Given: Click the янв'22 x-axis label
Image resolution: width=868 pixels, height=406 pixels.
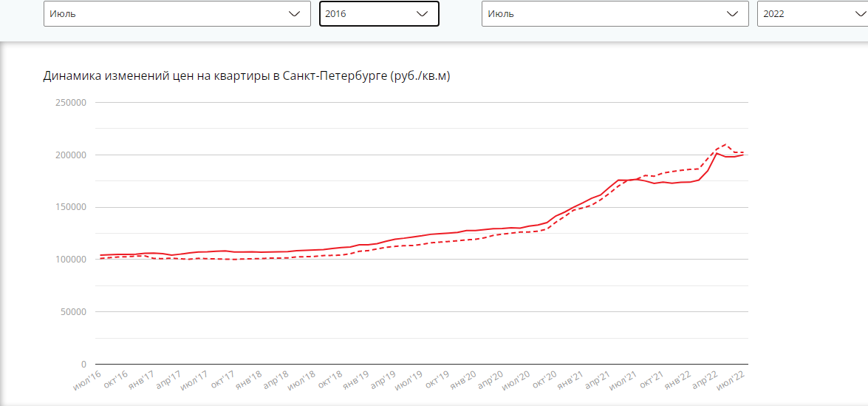Looking at the screenshot, I should point(678,382).
